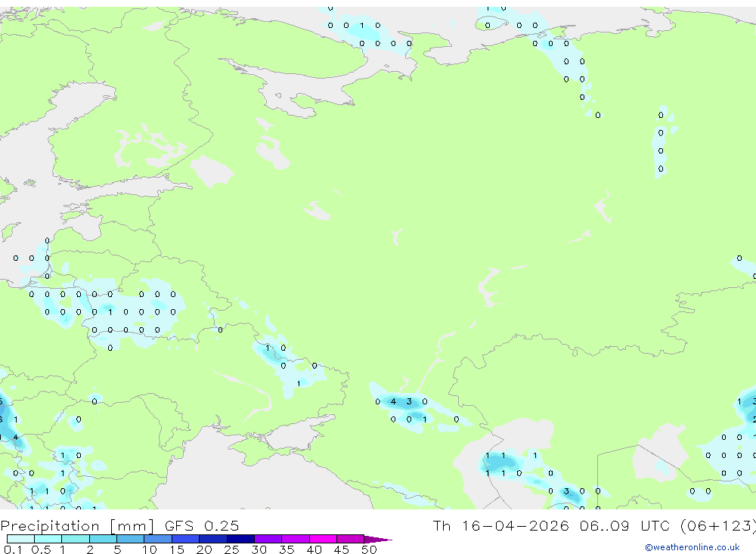This screenshot has height=554, width=756.
Task: Click the 35–40 mm legend swatch
Action: [x=295, y=539]
